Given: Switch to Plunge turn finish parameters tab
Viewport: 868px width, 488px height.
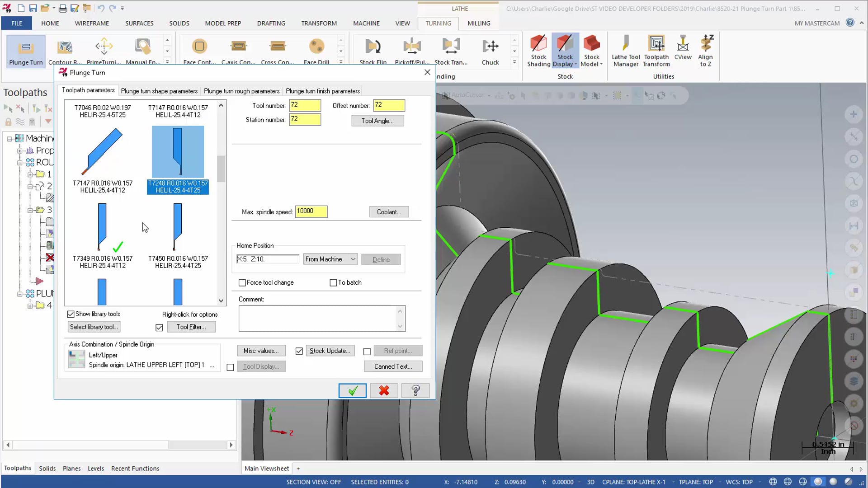Looking at the screenshot, I should [322, 90].
